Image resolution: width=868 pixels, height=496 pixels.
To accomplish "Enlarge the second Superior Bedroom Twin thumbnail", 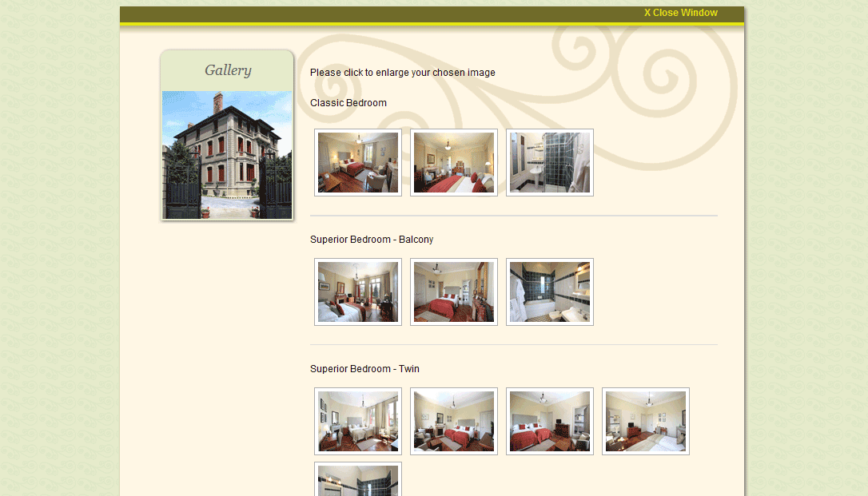I will (x=453, y=422).
